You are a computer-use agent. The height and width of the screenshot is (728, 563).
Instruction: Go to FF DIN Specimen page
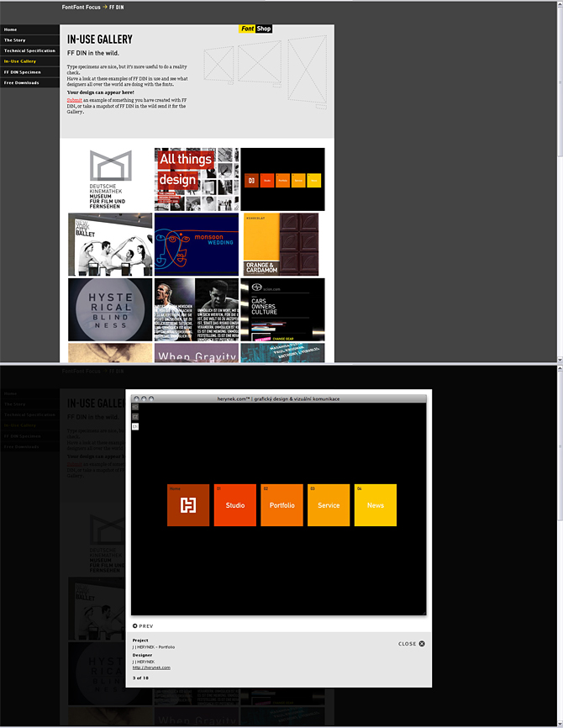click(x=22, y=72)
